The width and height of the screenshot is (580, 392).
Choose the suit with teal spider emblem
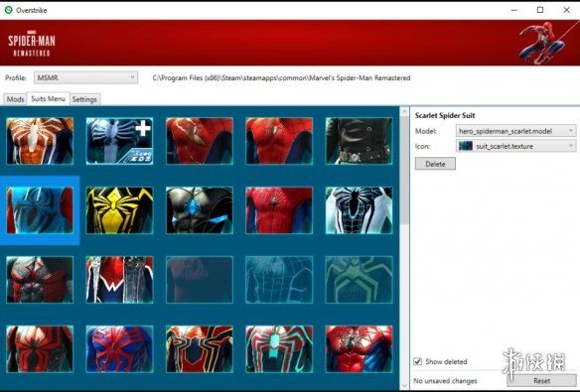point(279,349)
